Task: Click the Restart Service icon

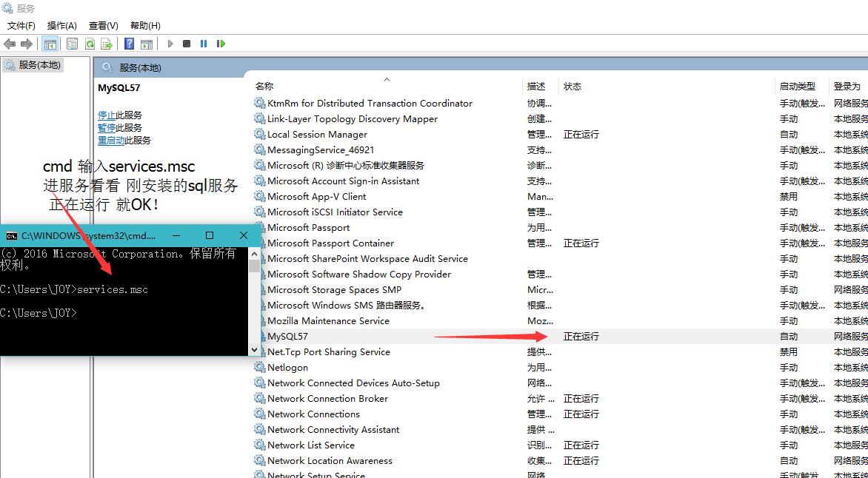Action: click(x=221, y=44)
